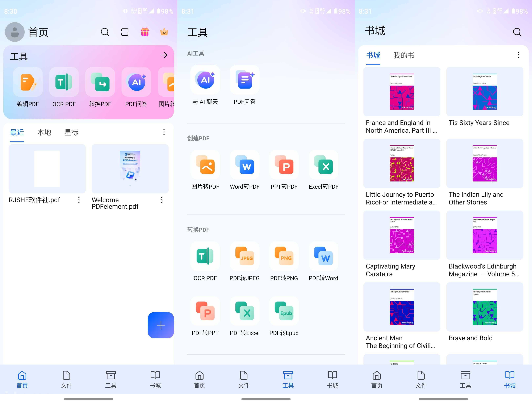Open 文件 in the bottom navigation
The width and height of the screenshot is (532, 404).
(66, 380)
